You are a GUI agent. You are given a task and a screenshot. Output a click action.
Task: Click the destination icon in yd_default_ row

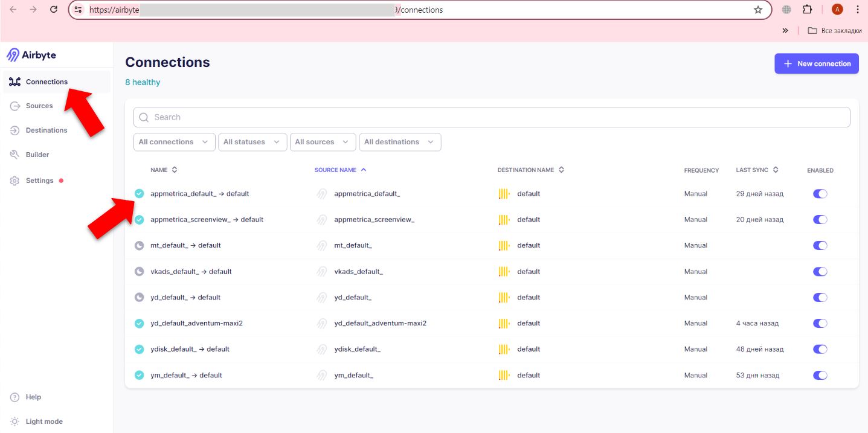[x=504, y=298]
